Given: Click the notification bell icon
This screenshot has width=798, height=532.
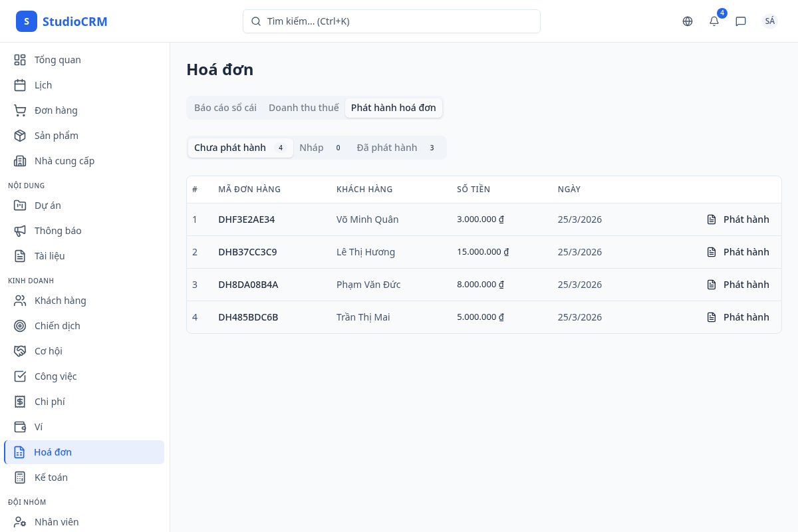Looking at the screenshot, I should click(x=714, y=21).
